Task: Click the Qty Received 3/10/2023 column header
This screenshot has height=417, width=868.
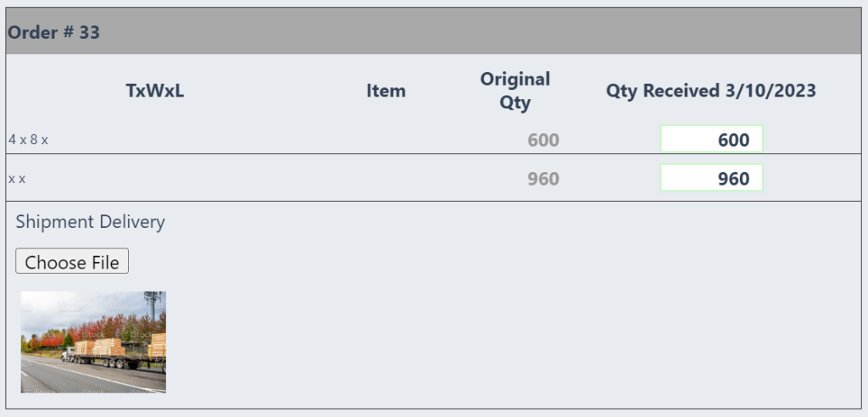Action: point(711,91)
